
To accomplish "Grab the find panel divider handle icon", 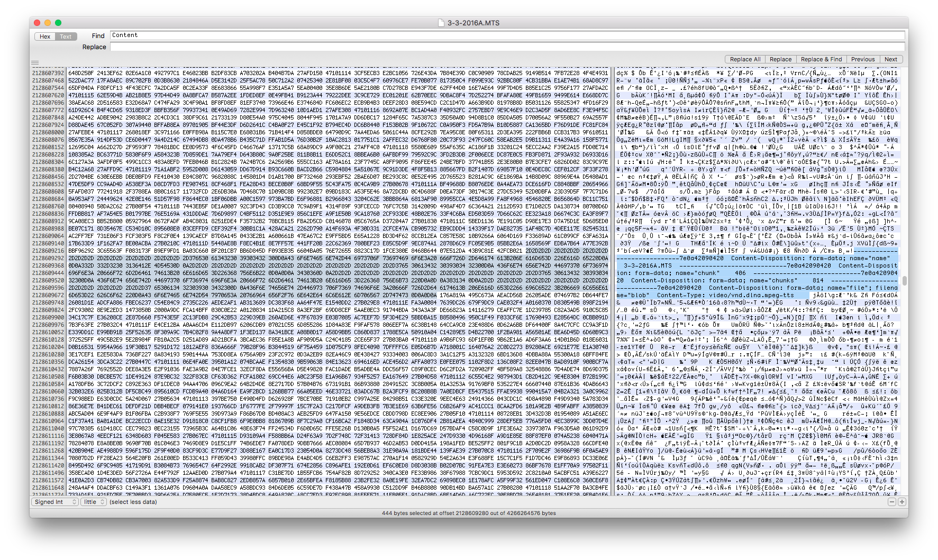I will coord(35,63).
